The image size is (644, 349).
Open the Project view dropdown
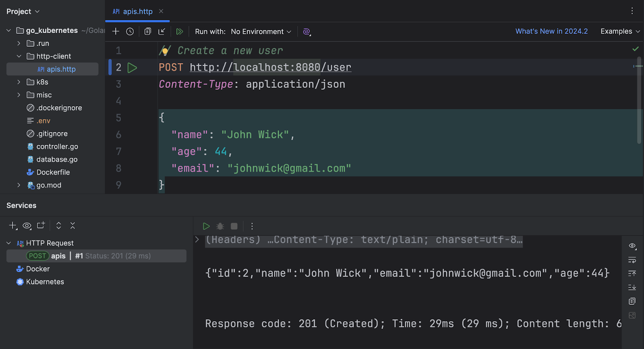point(23,11)
